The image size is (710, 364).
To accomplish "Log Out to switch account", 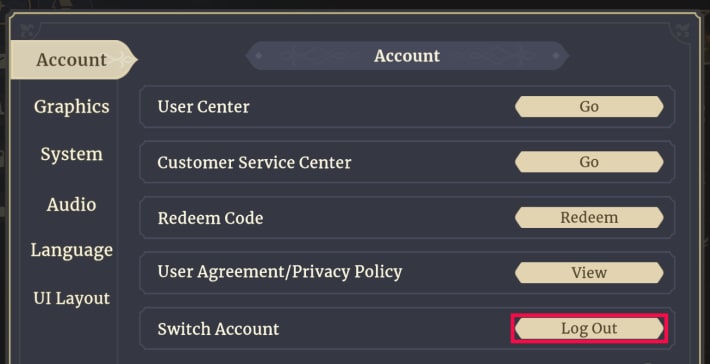I will click(x=589, y=328).
